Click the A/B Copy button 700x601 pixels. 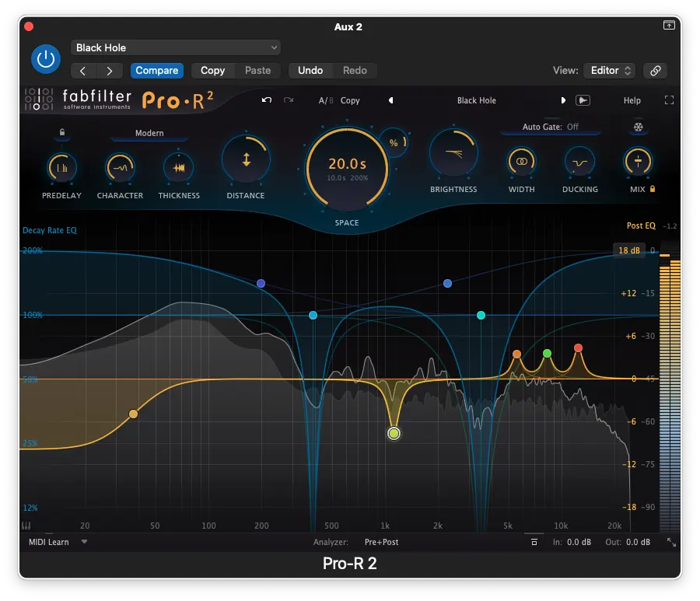pyautogui.click(x=350, y=100)
